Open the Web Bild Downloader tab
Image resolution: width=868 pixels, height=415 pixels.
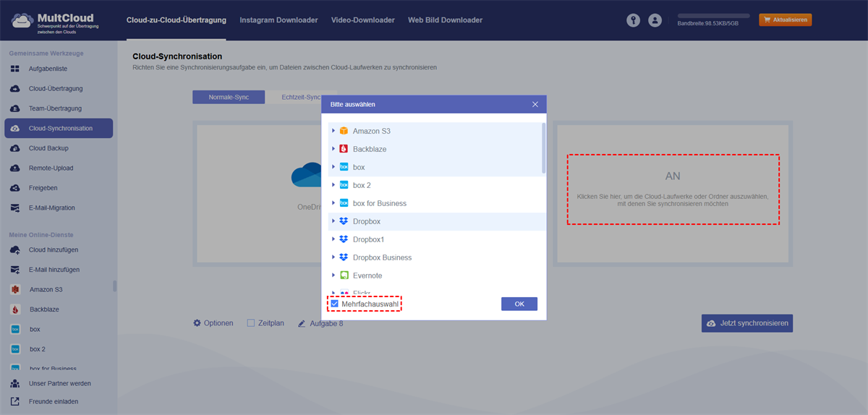(445, 20)
